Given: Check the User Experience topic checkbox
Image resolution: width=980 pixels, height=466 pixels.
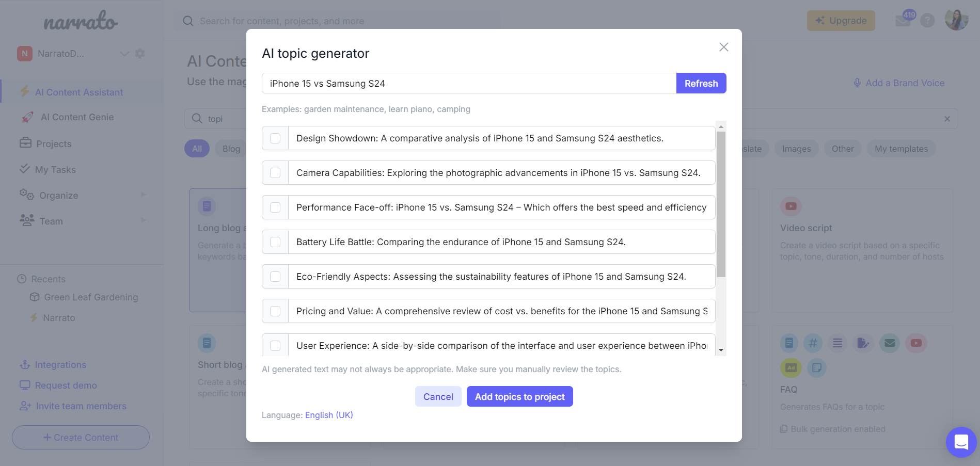Looking at the screenshot, I should pos(275,346).
